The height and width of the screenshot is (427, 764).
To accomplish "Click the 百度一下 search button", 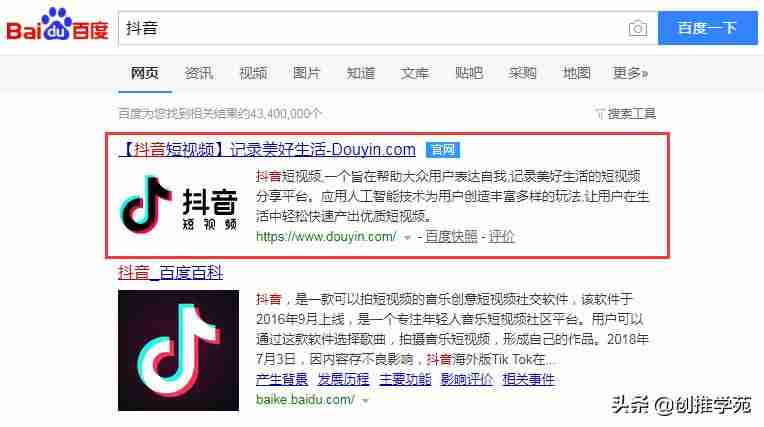I will [x=707, y=28].
